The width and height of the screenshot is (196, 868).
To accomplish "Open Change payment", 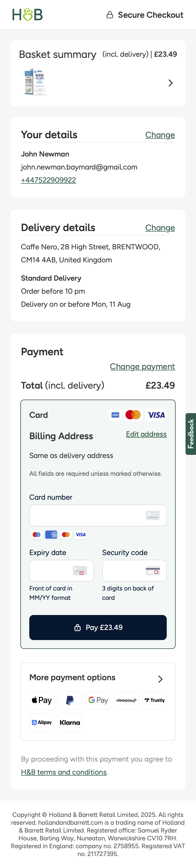I will [x=142, y=366].
